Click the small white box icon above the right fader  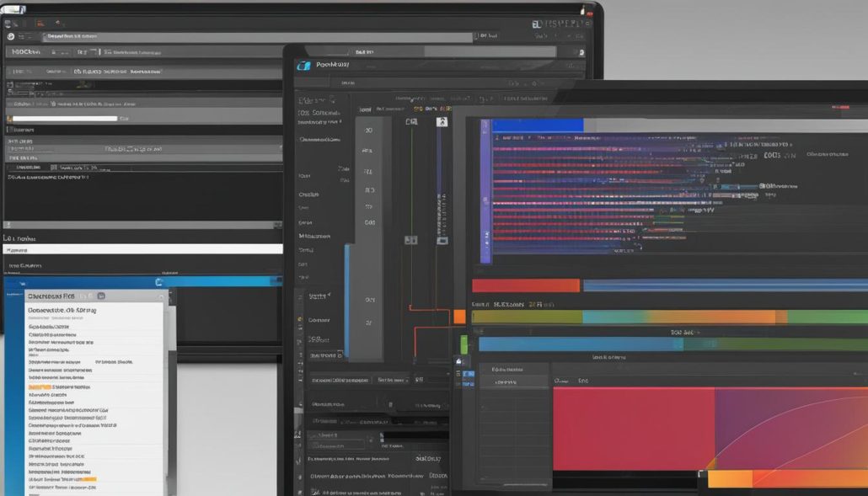pos(442,121)
